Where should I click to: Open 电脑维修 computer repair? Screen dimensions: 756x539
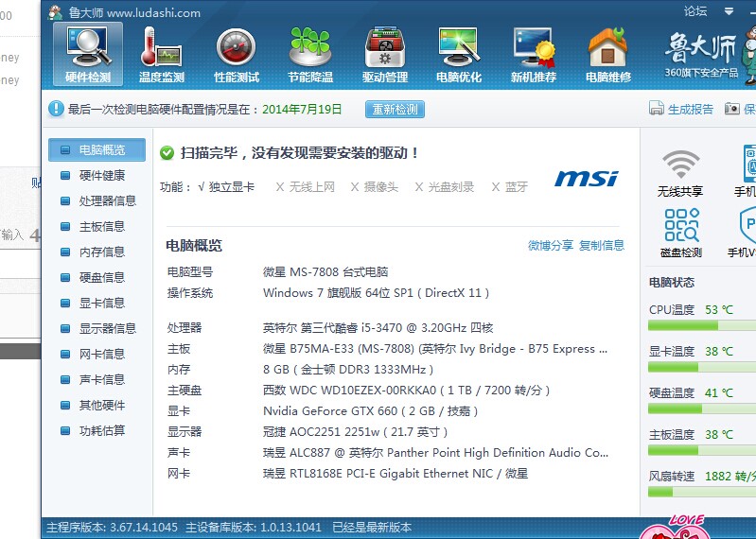(x=608, y=55)
